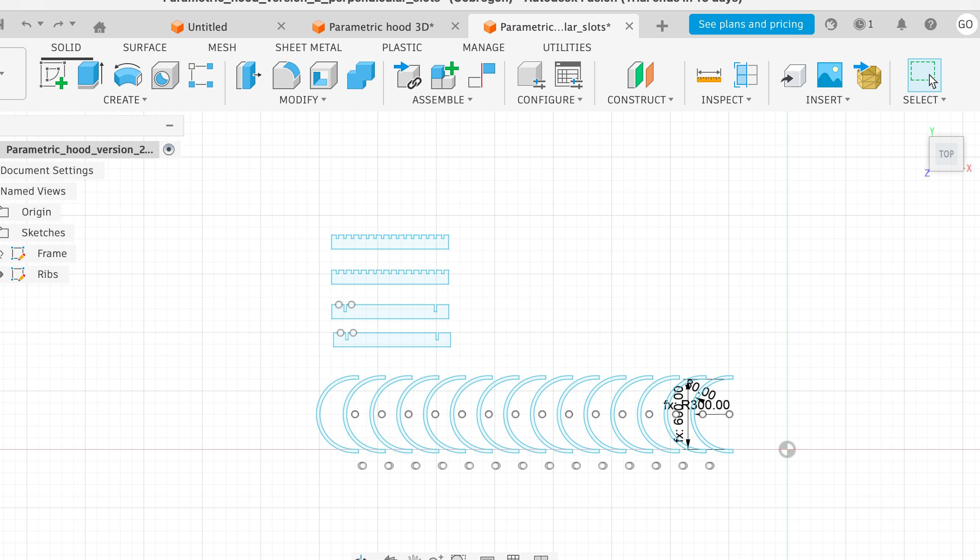Click the Extrude tool icon

[90, 75]
